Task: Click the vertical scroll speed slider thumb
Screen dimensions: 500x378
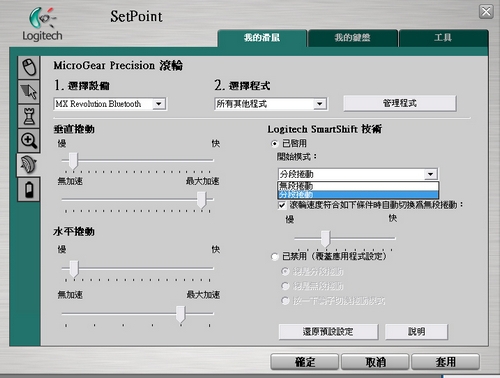Action: pyautogui.click(x=73, y=161)
